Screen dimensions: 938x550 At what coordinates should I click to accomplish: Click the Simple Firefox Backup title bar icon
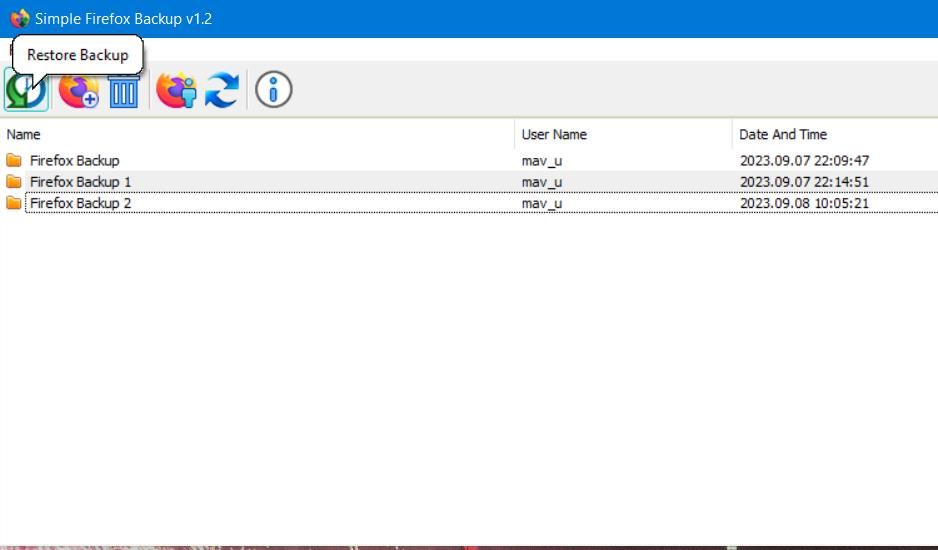(19, 19)
